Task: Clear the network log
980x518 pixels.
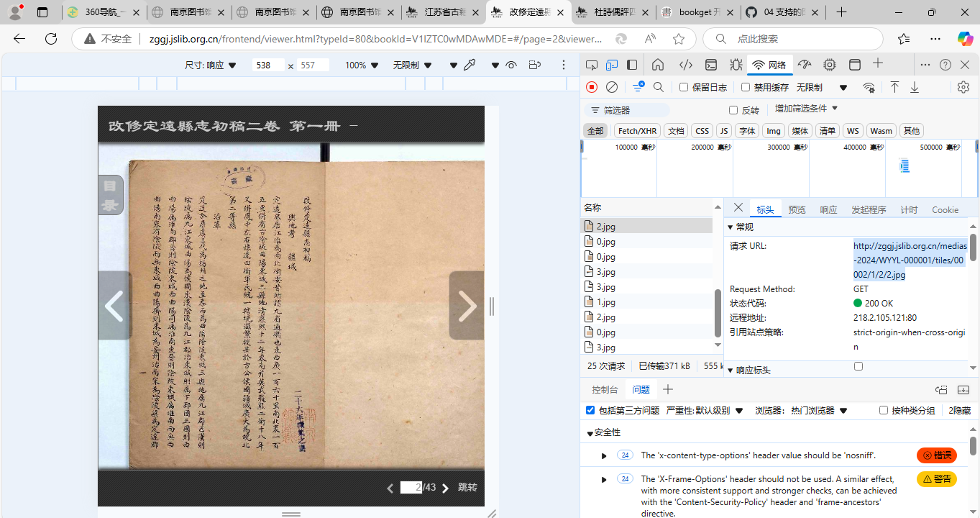Action: point(612,87)
